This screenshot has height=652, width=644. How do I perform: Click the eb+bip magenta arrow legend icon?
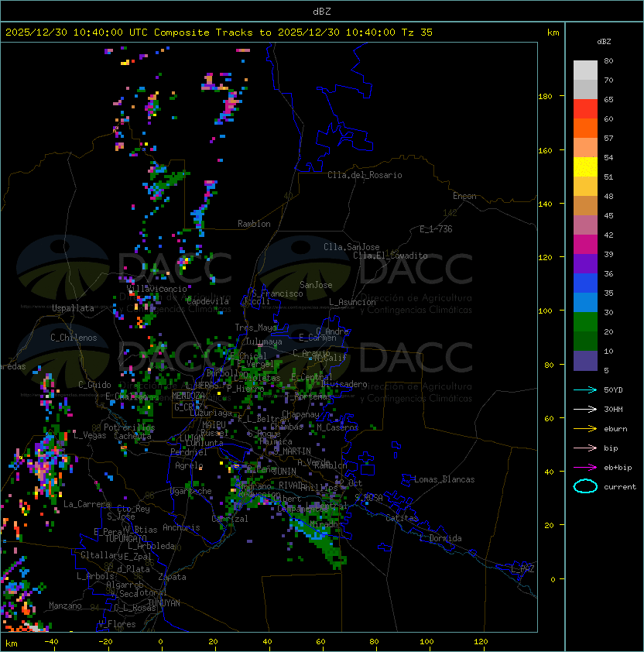(x=585, y=468)
